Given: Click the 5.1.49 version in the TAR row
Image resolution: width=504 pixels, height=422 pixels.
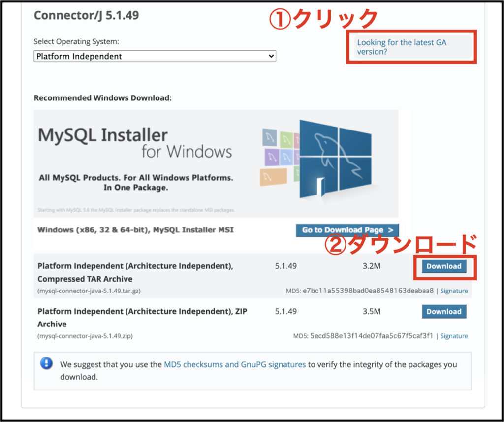Looking at the screenshot, I should [286, 266].
